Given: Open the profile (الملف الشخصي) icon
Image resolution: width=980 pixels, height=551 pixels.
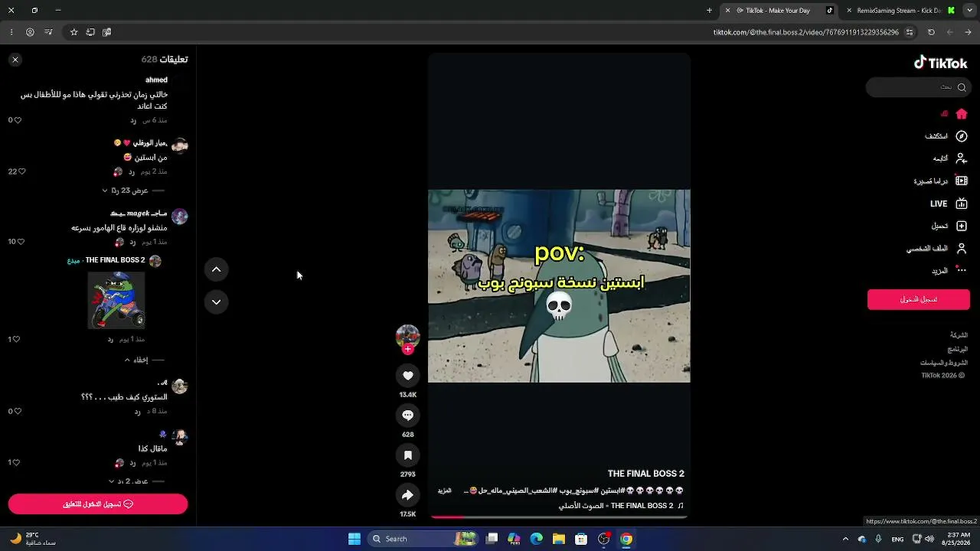Looking at the screenshot, I should coord(962,249).
